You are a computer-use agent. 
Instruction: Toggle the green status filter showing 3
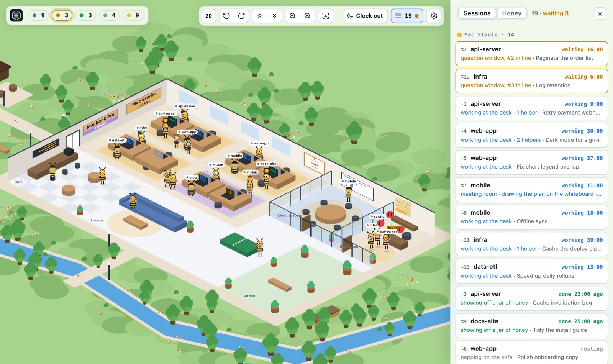coord(85,15)
